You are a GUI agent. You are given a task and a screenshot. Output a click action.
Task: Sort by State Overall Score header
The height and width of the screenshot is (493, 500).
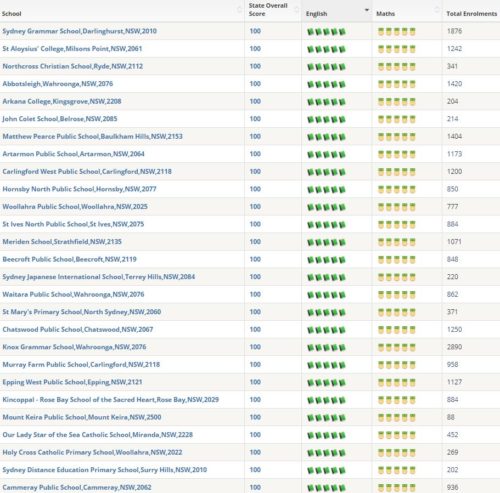[268, 10]
